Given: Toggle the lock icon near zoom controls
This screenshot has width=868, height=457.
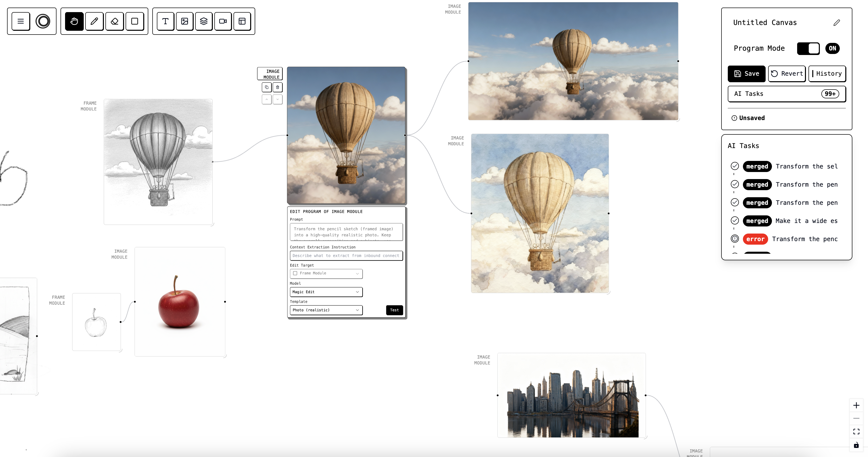Looking at the screenshot, I should [x=857, y=445].
